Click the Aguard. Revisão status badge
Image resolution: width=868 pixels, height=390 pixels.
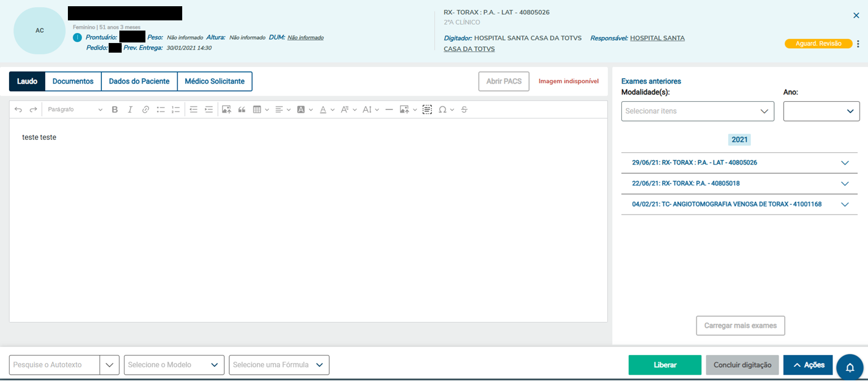818,44
